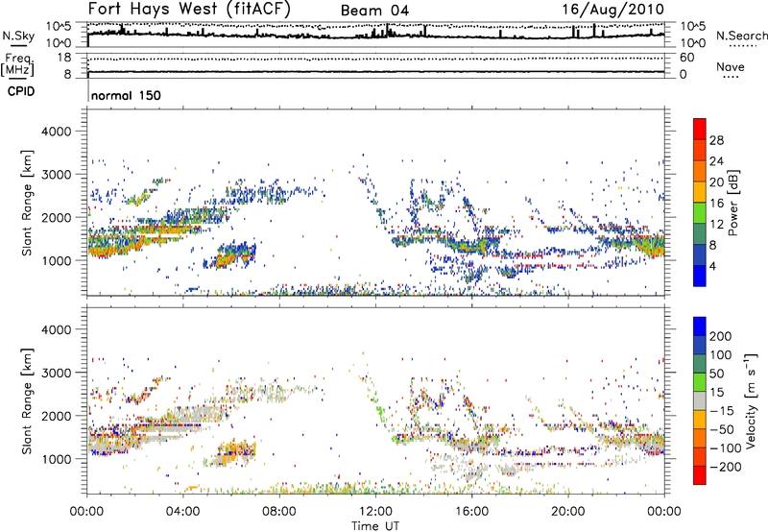The height and width of the screenshot is (532, 768).
Task: Click the light green segment of Velocity color bar
Action: click(x=700, y=382)
